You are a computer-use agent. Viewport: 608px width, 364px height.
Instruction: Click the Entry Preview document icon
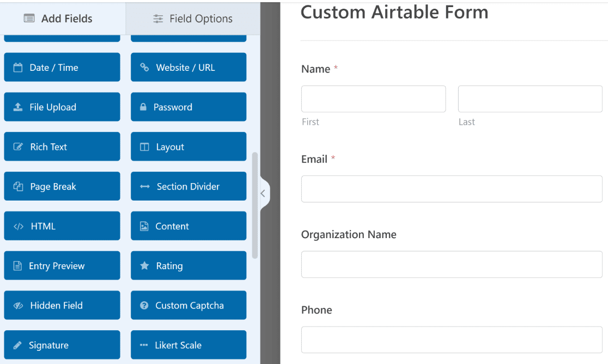17,265
